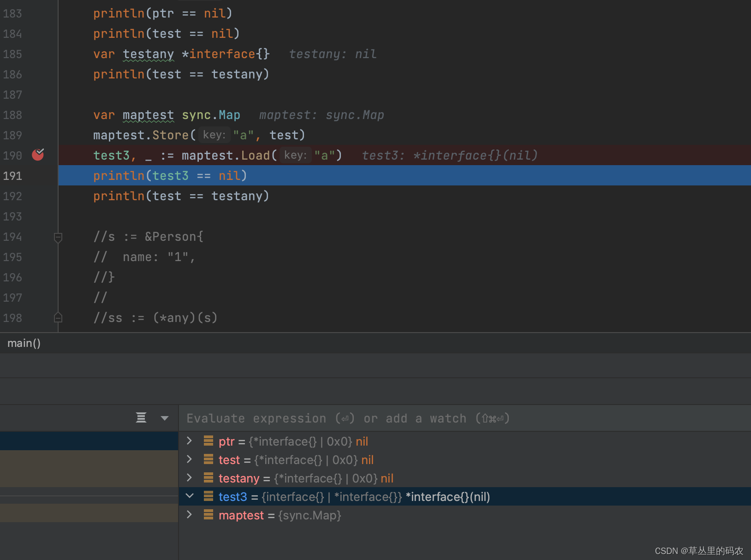Select the ptr variable name
The image size is (751, 560).
coord(226,441)
